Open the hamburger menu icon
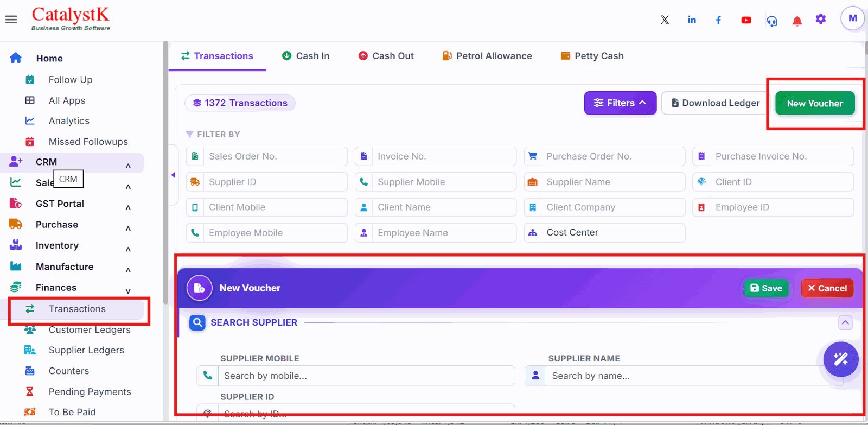Screen dimensions: 868x425 11,20
